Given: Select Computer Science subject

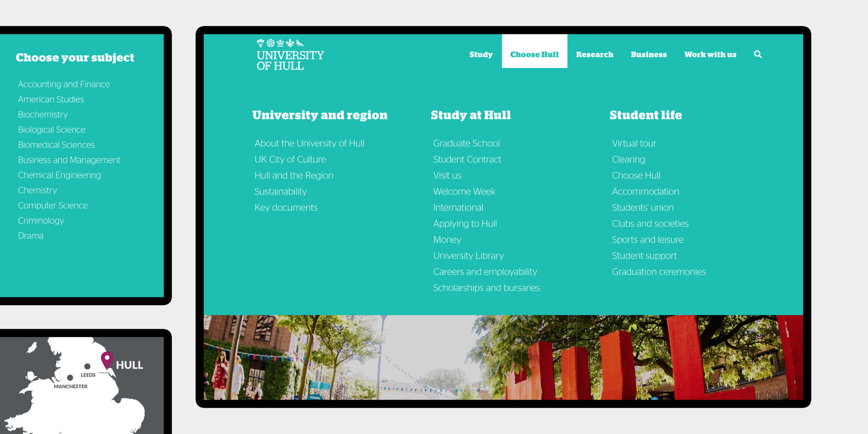Looking at the screenshot, I should [x=52, y=205].
